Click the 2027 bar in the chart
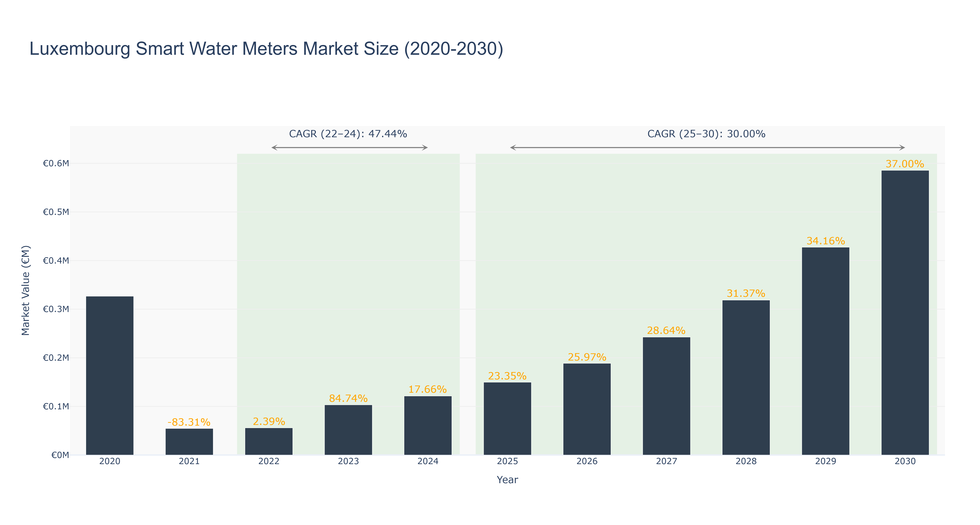 click(x=666, y=396)
